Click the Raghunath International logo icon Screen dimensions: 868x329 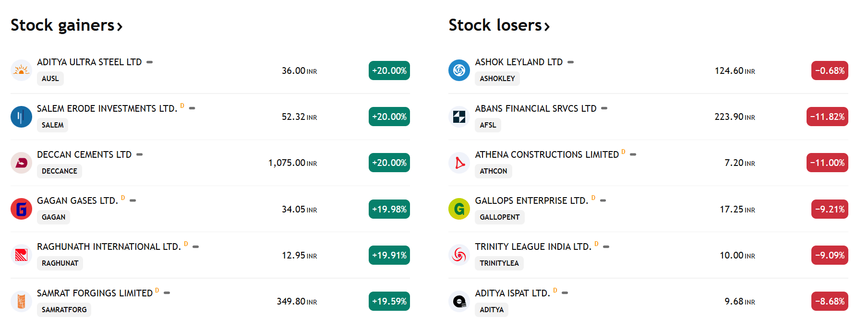click(21, 255)
